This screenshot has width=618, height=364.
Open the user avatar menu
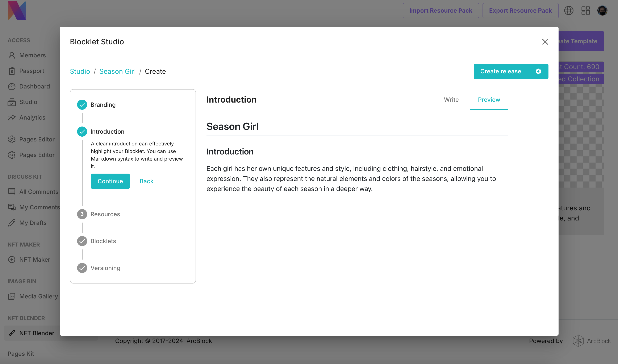coord(602,11)
